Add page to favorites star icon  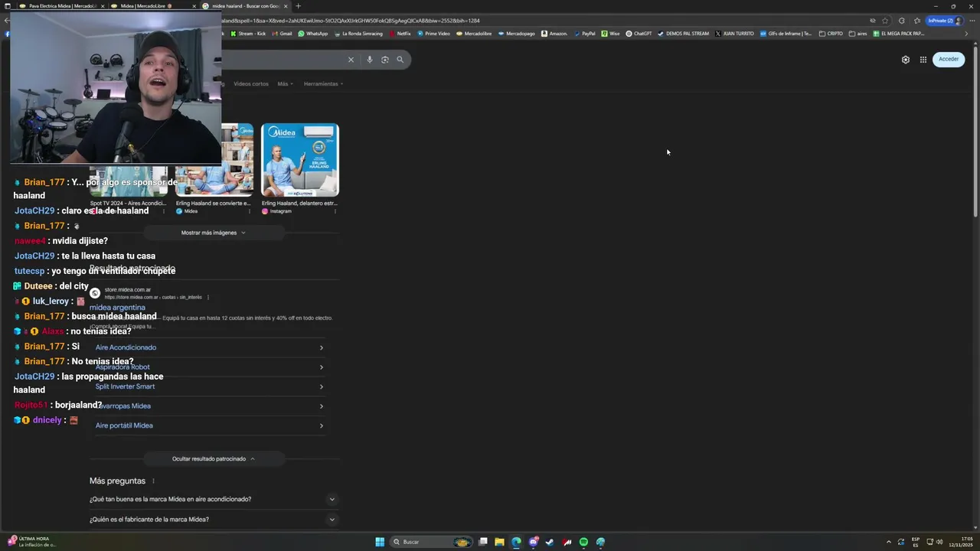885,21
